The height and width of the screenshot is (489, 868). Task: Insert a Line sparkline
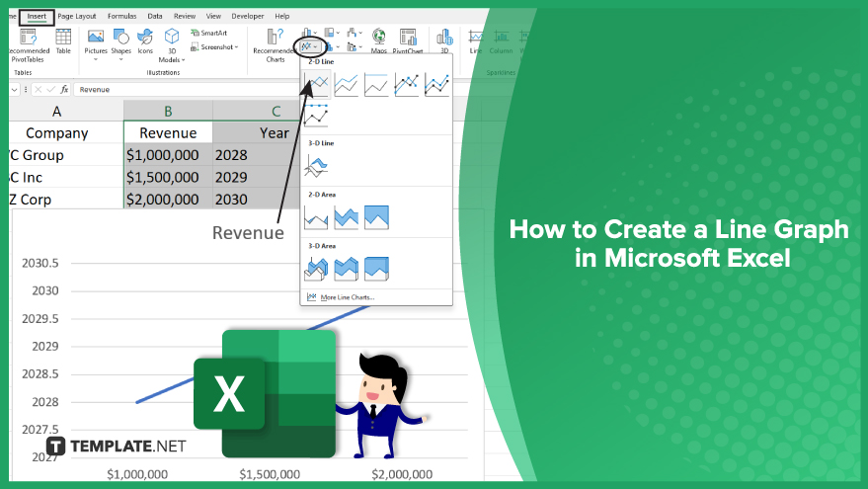pos(476,41)
